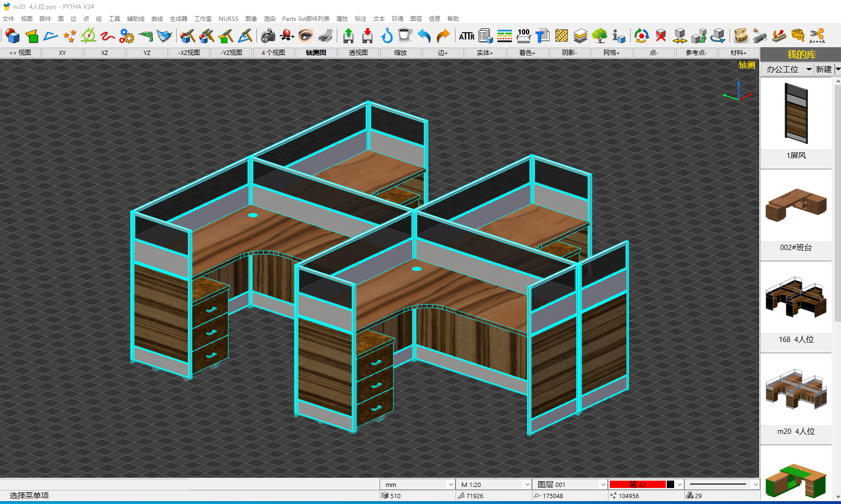Open the 图层 001 layer dropdown
Image resolution: width=841 pixels, height=504 pixels.
tap(570, 485)
